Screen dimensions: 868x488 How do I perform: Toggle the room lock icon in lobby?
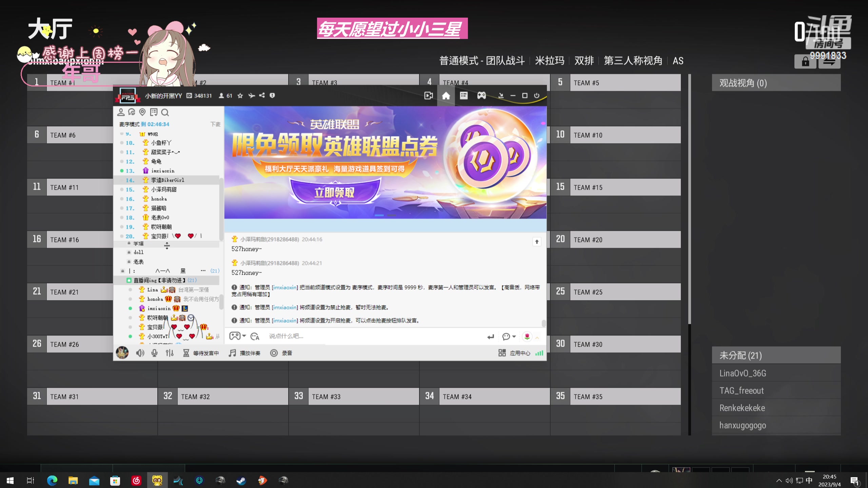coord(805,62)
